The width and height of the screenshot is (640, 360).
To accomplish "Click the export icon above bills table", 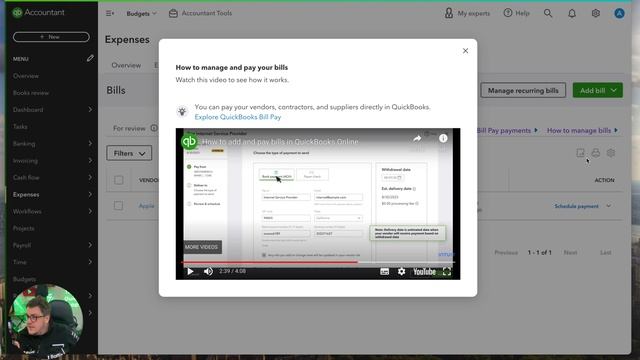I will [x=580, y=153].
